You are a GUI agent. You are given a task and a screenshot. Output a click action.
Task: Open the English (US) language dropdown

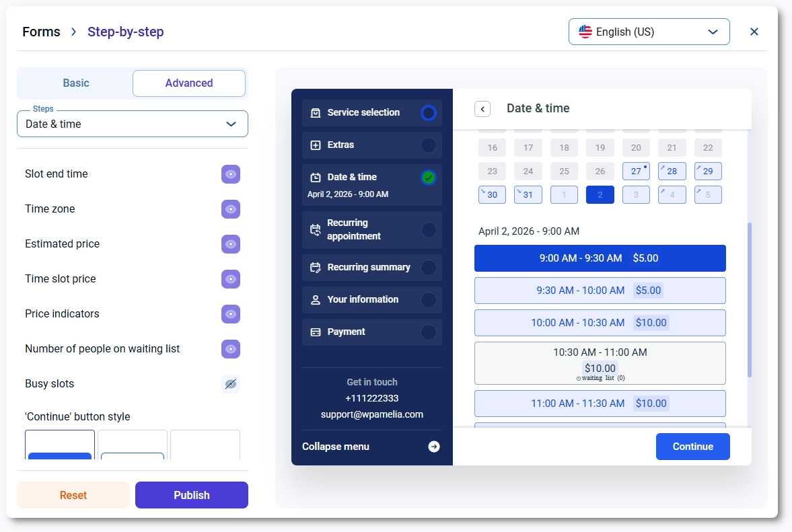point(648,32)
